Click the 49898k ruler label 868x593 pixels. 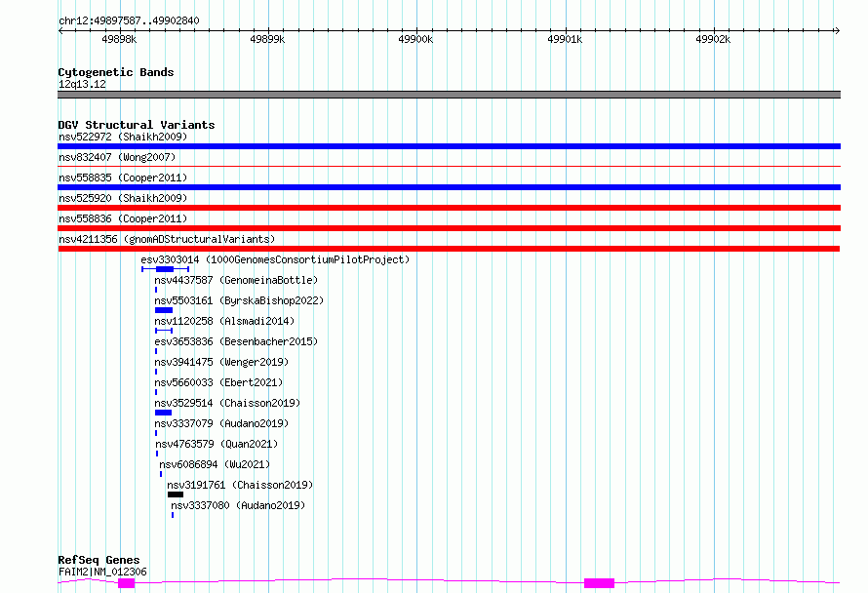[119, 40]
